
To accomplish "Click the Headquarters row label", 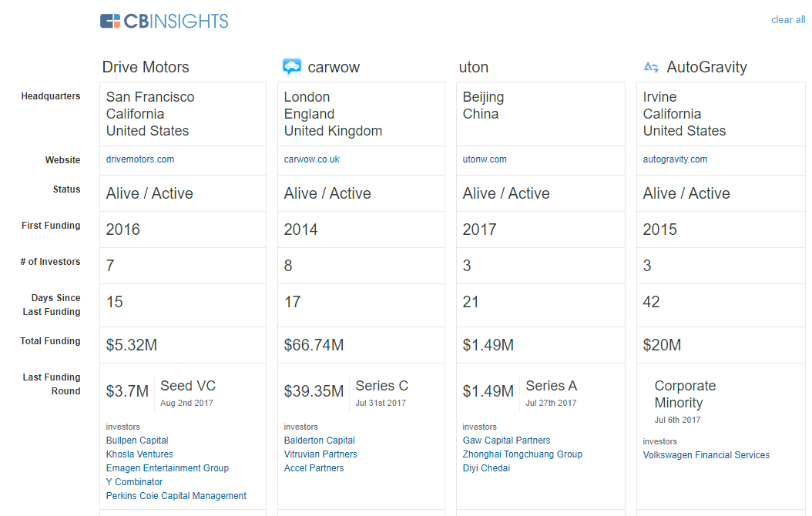I will coord(51,96).
